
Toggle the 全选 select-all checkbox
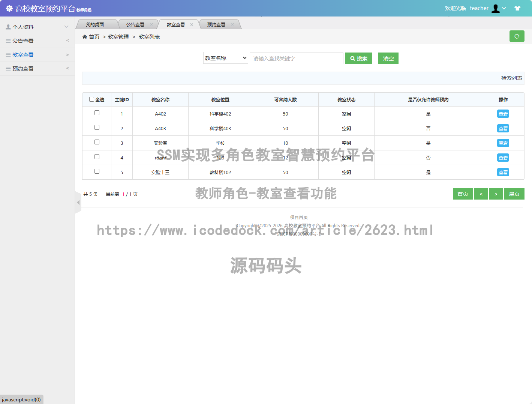[91, 99]
